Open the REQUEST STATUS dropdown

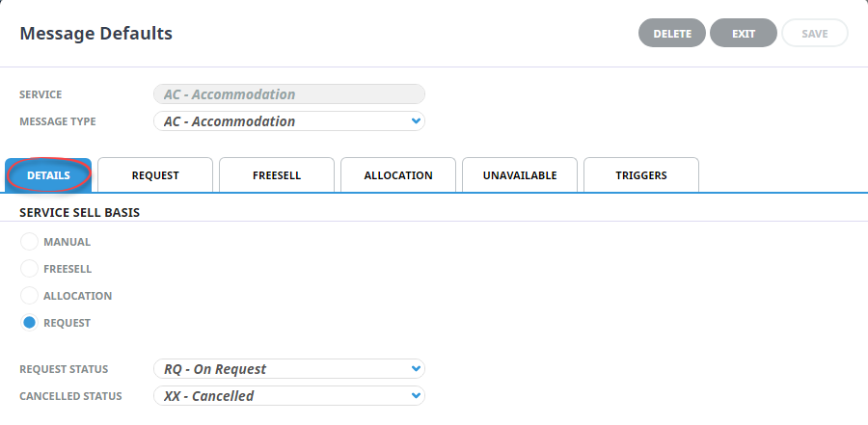289,369
